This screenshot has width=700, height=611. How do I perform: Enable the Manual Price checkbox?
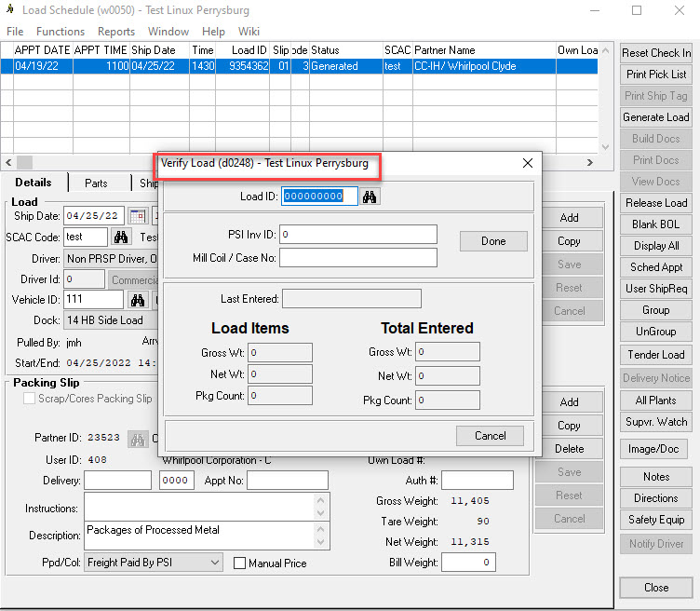pyautogui.click(x=240, y=563)
